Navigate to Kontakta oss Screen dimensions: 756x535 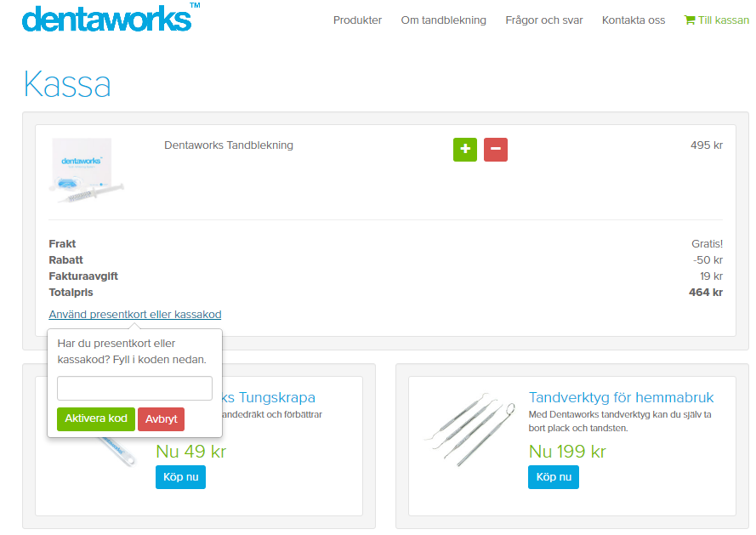633,20
